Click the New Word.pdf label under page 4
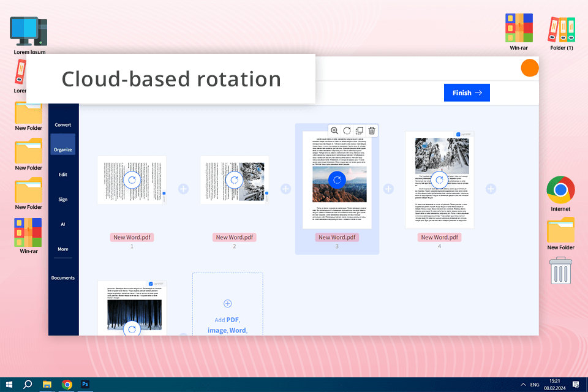The height and width of the screenshot is (392, 588). (440, 238)
